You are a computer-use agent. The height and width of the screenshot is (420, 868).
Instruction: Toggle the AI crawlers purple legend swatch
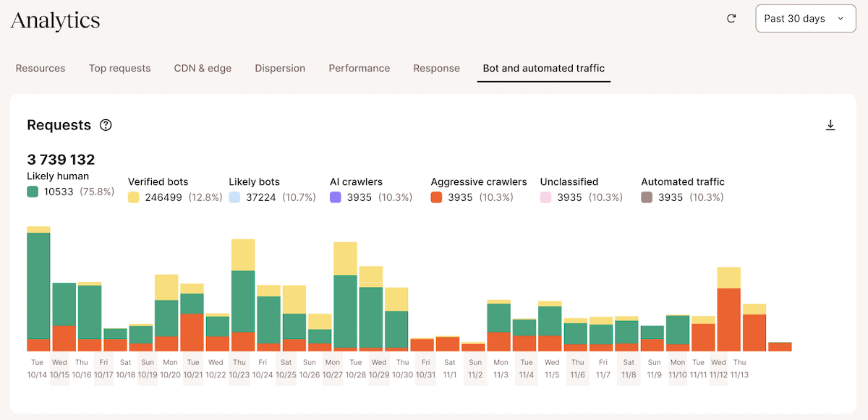click(x=335, y=197)
